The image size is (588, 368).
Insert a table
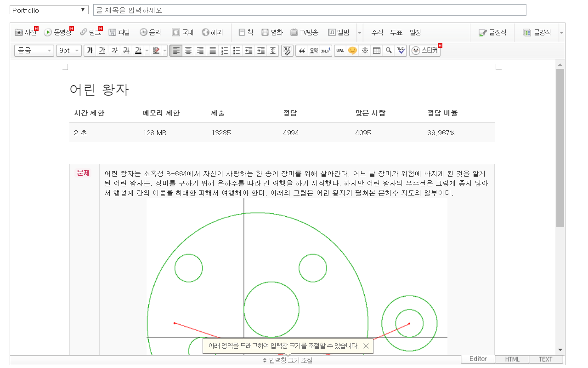(377, 51)
